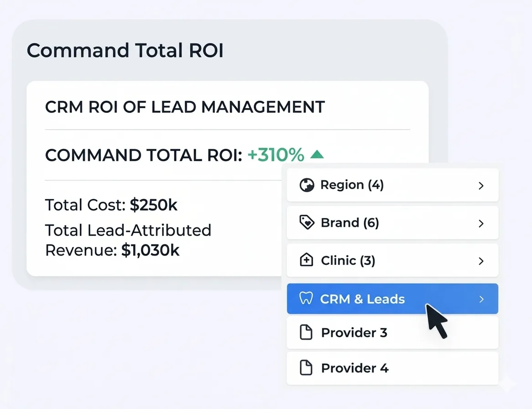532x409 pixels.
Task: Select the highlighted CRM & Leads item
Action: click(362, 299)
